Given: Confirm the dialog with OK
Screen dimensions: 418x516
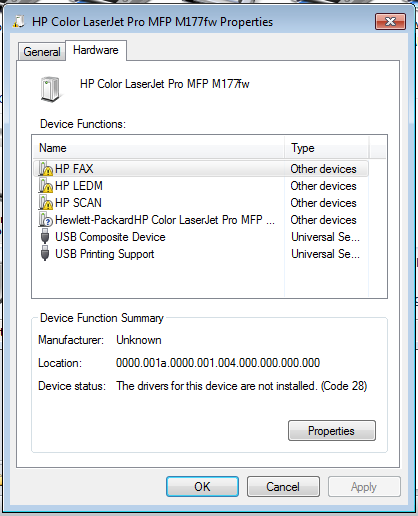Looking at the screenshot, I should [202, 486].
